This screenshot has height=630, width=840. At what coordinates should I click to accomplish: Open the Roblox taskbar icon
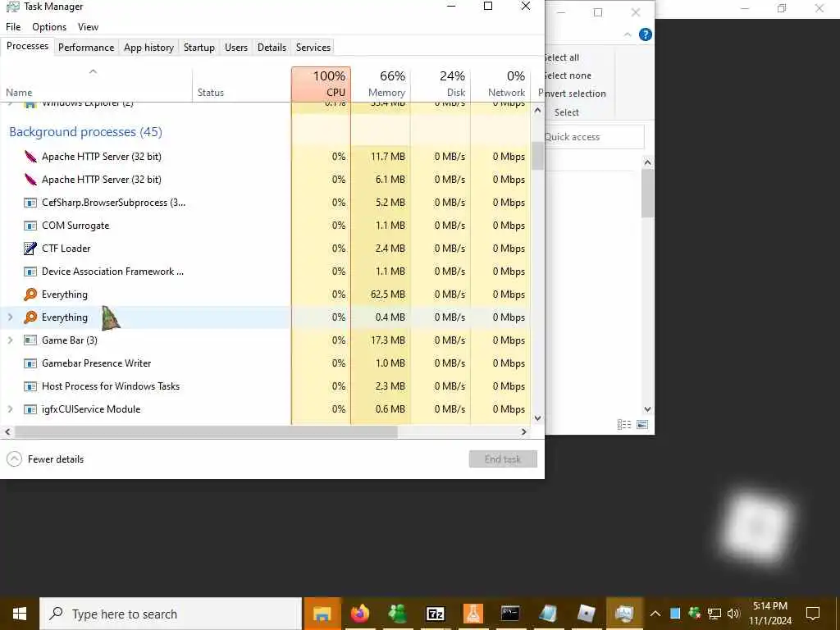[586, 614]
